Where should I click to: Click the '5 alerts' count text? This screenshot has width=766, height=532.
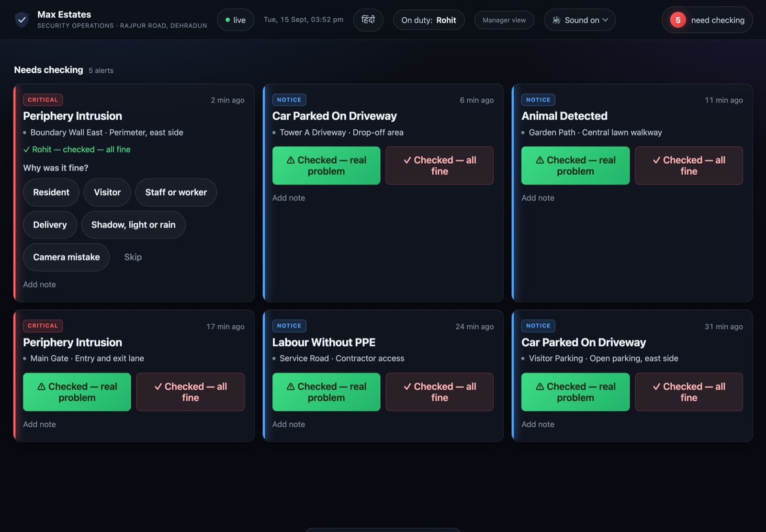[x=101, y=70]
